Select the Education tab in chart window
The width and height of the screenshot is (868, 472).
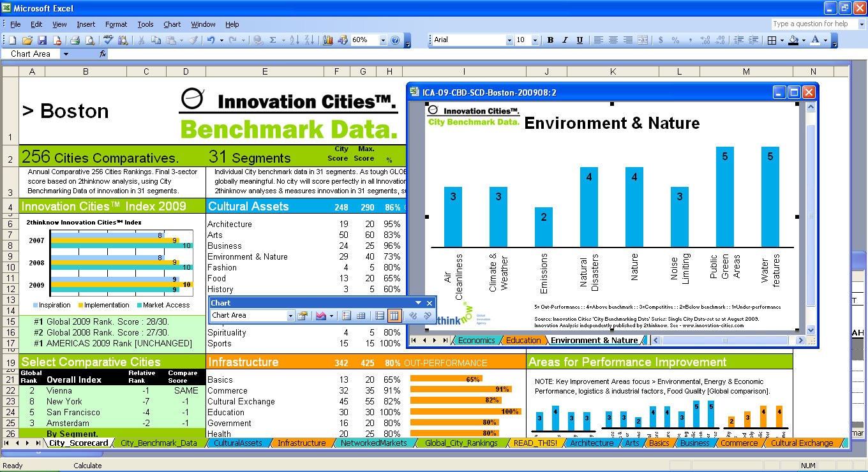(x=523, y=341)
